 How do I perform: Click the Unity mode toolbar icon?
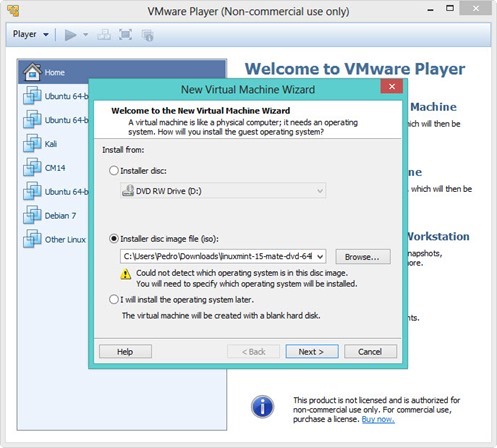tap(147, 35)
